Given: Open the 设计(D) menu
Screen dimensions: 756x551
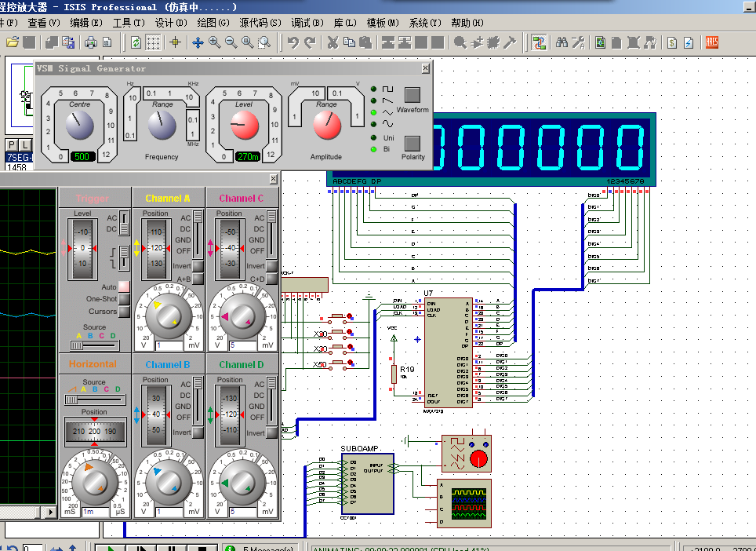Looking at the screenshot, I should coord(171,23).
